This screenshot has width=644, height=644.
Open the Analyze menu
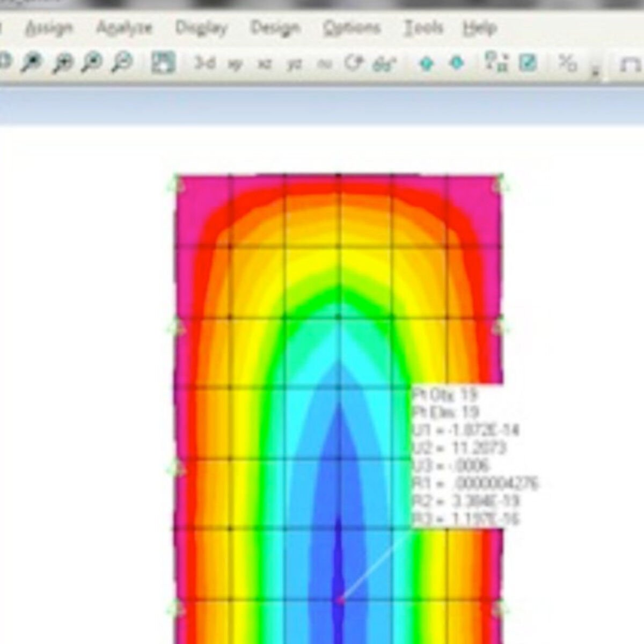tap(124, 27)
